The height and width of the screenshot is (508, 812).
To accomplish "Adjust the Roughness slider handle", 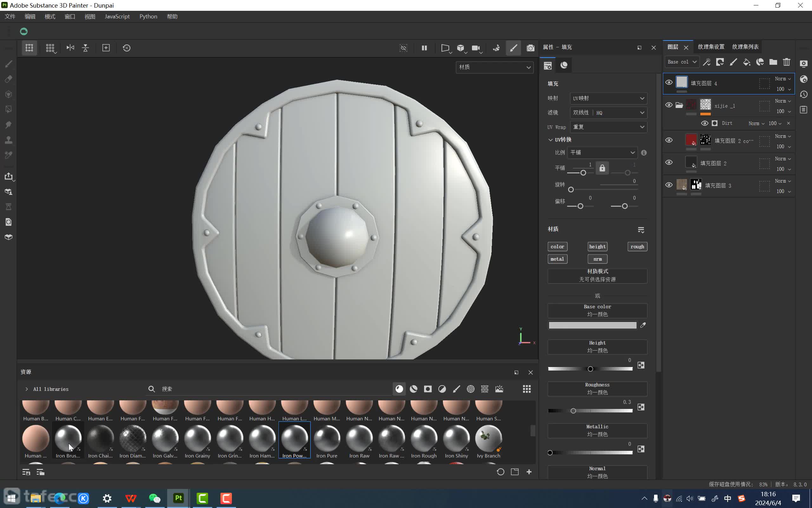I will pyautogui.click(x=573, y=411).
